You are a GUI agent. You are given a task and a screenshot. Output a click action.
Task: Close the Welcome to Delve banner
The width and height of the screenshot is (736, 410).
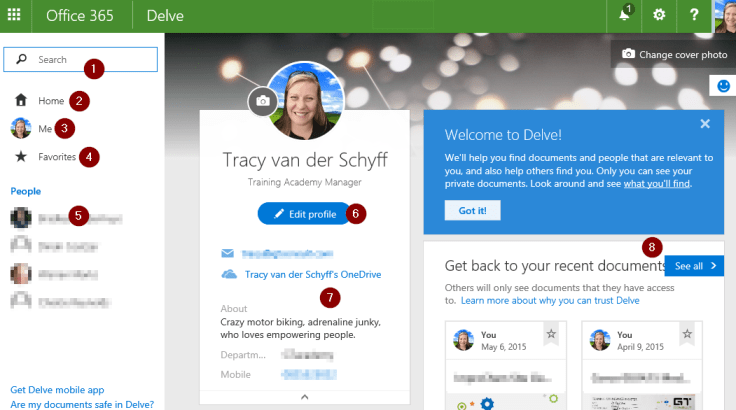point(705,123)
